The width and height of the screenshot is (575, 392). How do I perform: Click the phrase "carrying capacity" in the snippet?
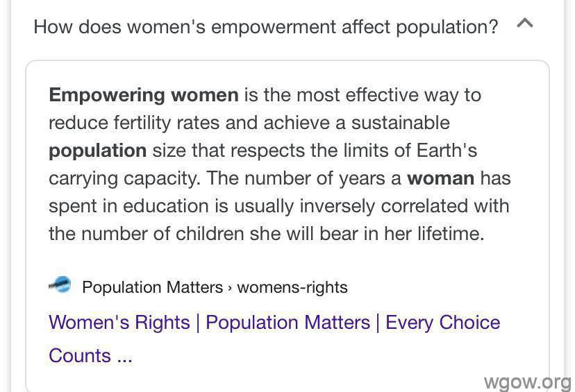(x=125, y=179)
